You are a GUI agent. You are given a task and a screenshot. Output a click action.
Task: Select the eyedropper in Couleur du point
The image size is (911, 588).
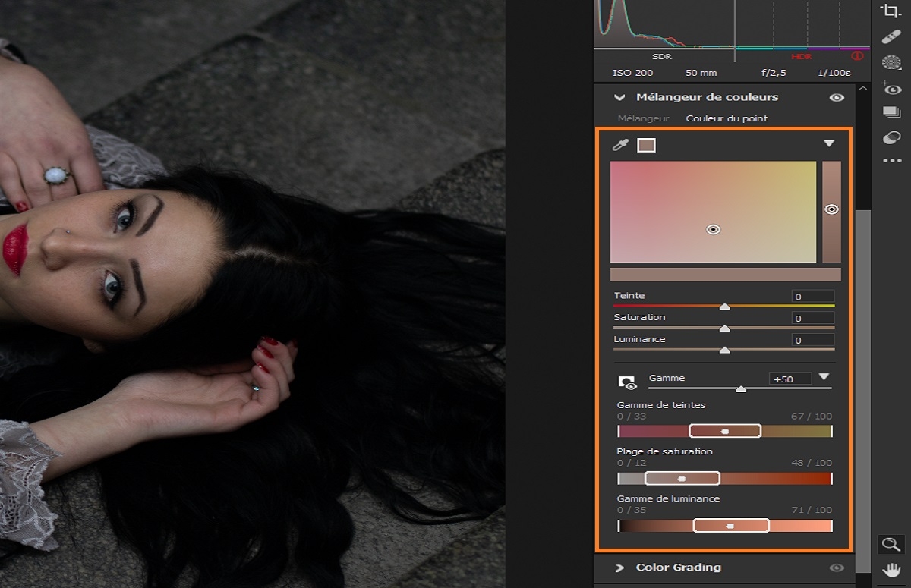click(623, 143)
